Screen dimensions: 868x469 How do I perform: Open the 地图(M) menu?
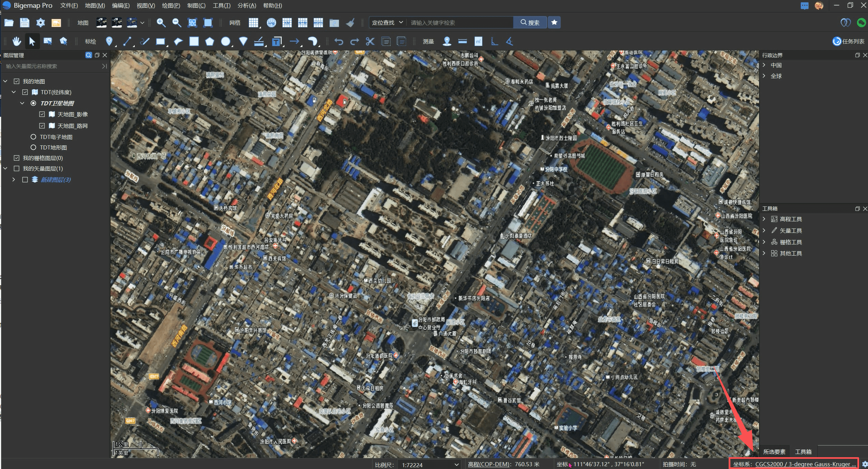(x=95, y=6)
